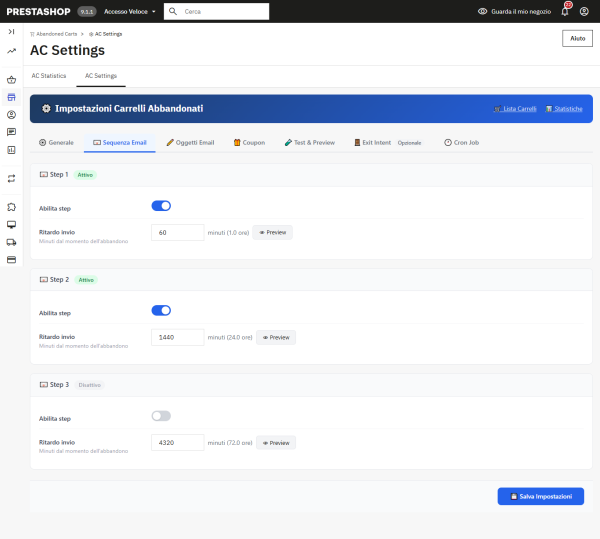Click 'minuti (24.0 ore)' text
Viewport: 600px width, 539px height.
(230, 337)
